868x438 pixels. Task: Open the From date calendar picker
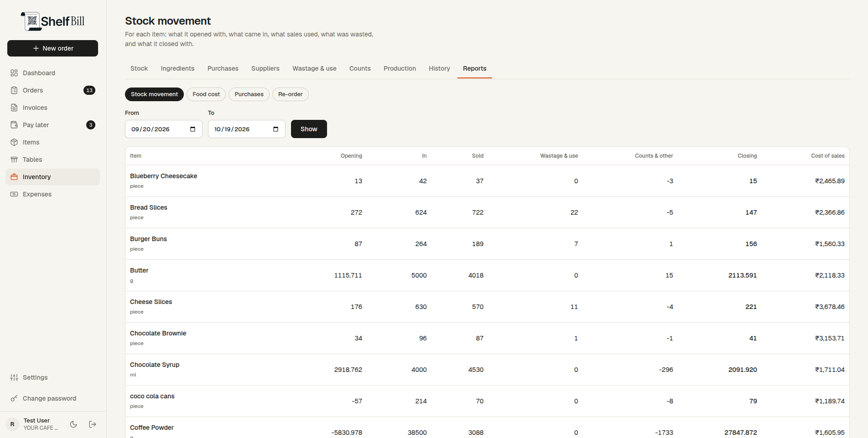(x=192, y=129)
